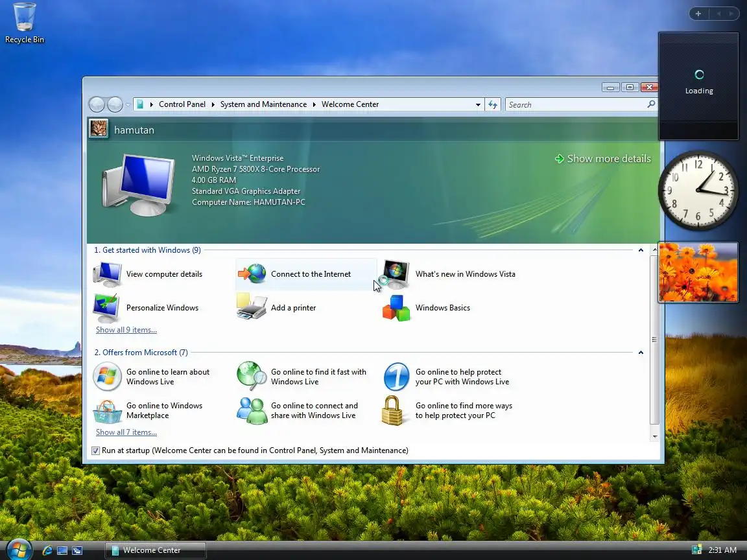
Task: Click the Personalize Windows icon
Action: 107,308
